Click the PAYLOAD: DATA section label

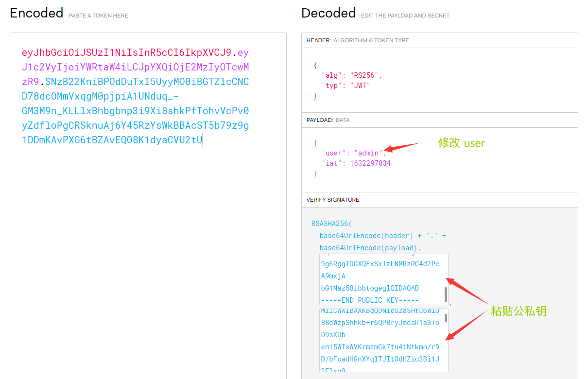[328, 120]
